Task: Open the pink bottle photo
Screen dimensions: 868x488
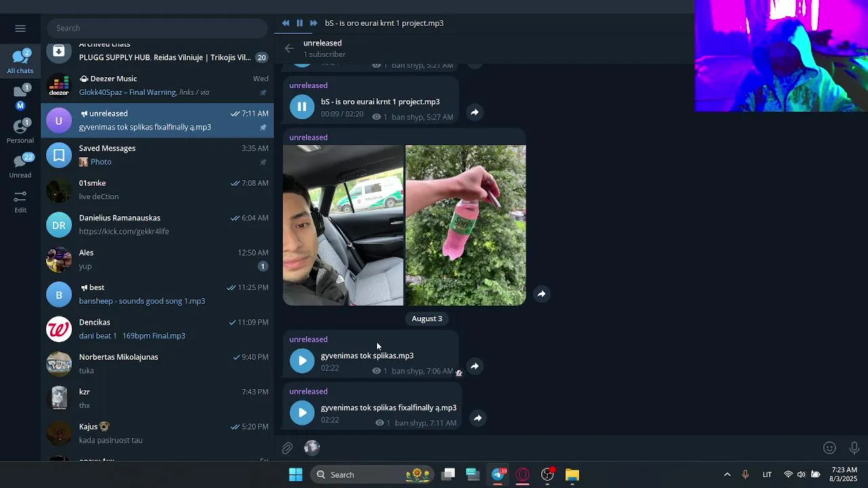Action: point(465,225)
